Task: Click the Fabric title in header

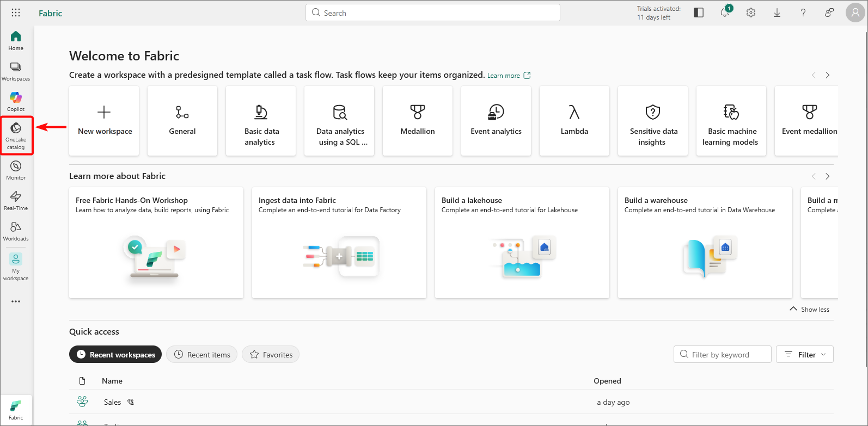Action: pyautogui.click(x=50, y=13)
